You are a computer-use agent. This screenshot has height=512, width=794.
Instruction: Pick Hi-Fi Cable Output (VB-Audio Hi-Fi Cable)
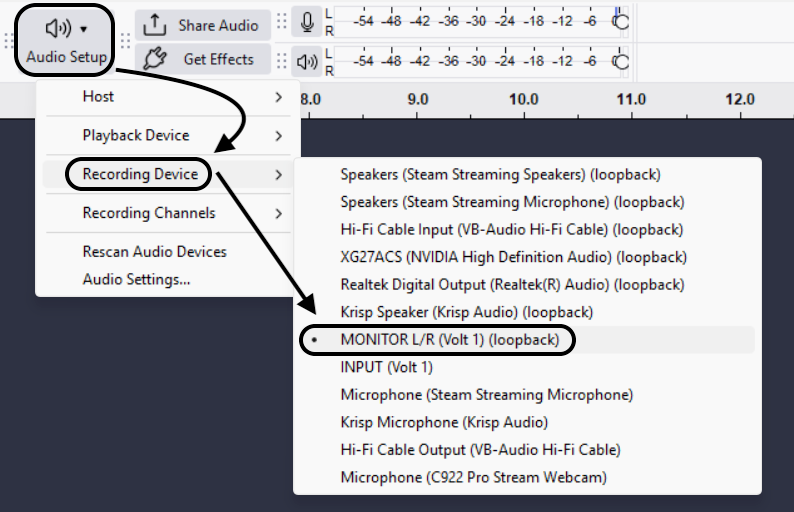click(480, 450)
